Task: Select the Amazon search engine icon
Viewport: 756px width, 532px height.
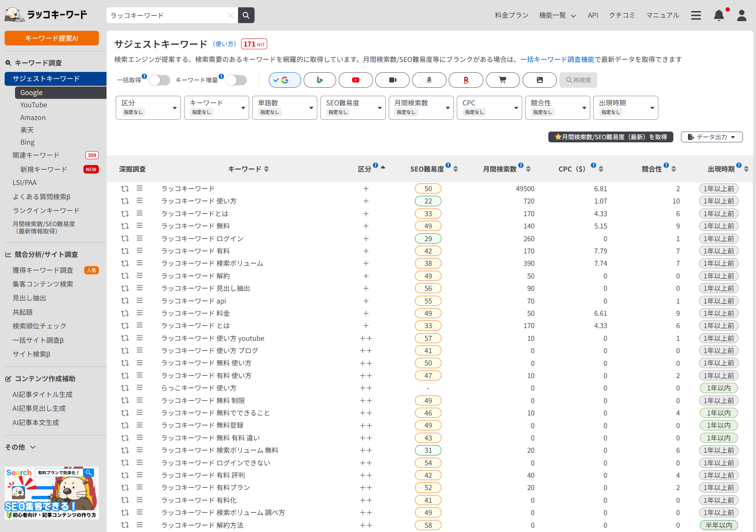Action: 429,80
